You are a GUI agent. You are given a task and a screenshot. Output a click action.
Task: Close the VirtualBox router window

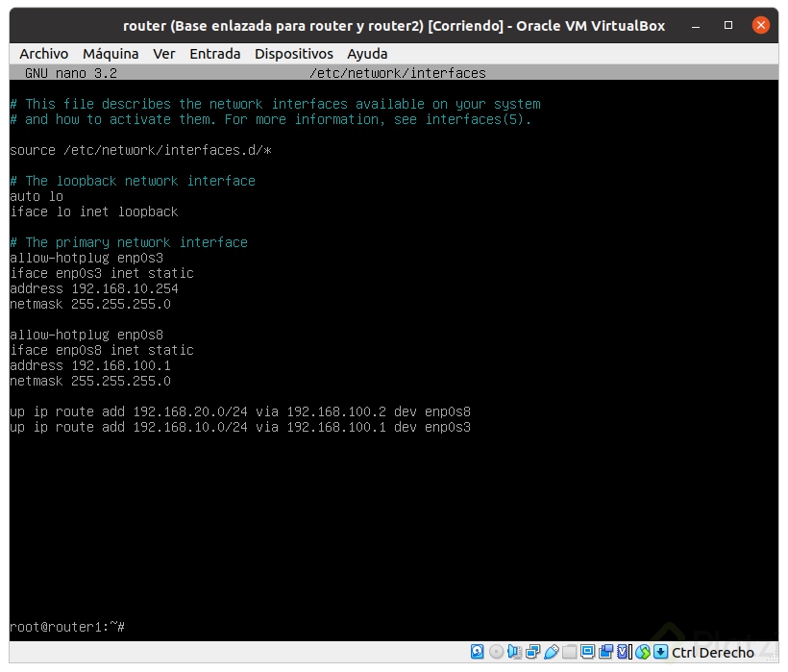pos(760,25)
